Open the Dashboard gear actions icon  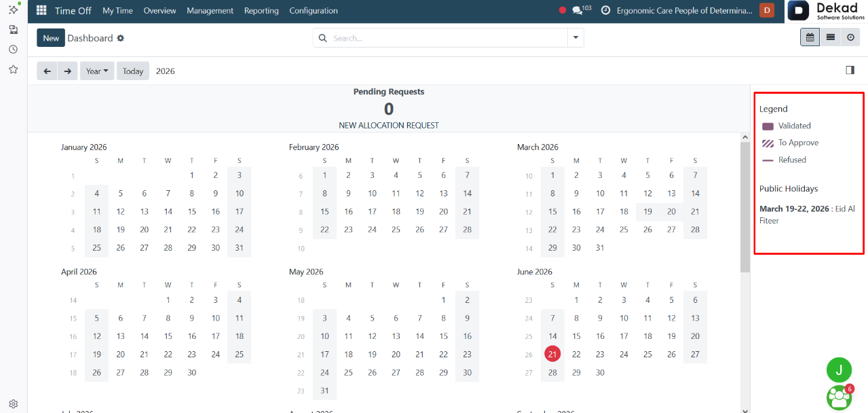click(121, 38)
